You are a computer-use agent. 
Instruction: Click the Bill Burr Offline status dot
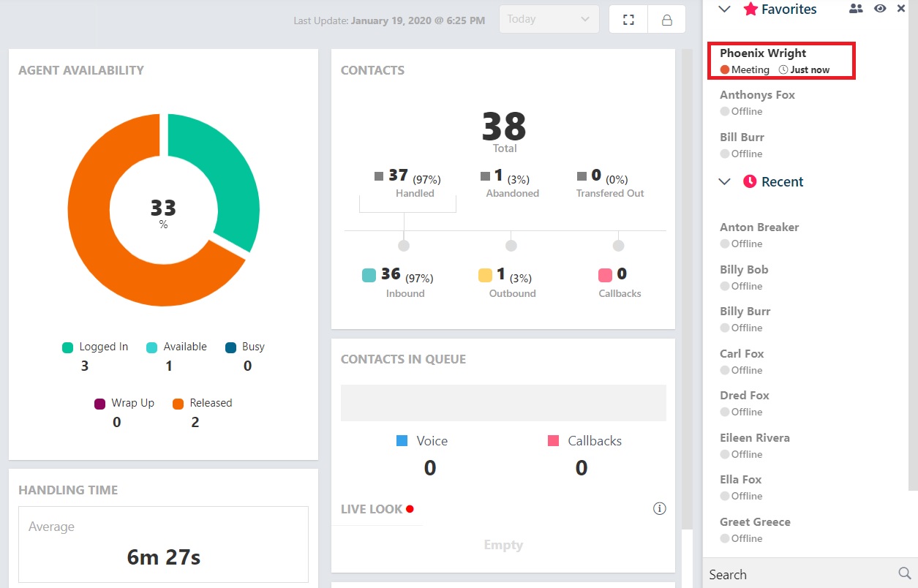pos(725,154)
